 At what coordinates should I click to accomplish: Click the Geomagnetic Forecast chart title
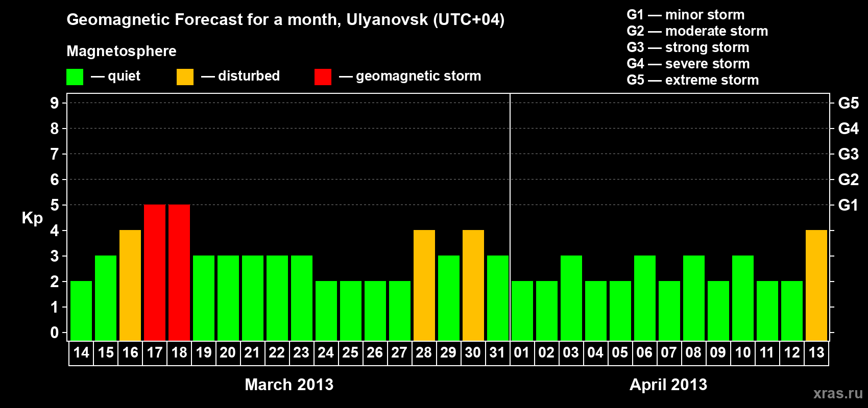pyautogui.click(x=285, y=20)
